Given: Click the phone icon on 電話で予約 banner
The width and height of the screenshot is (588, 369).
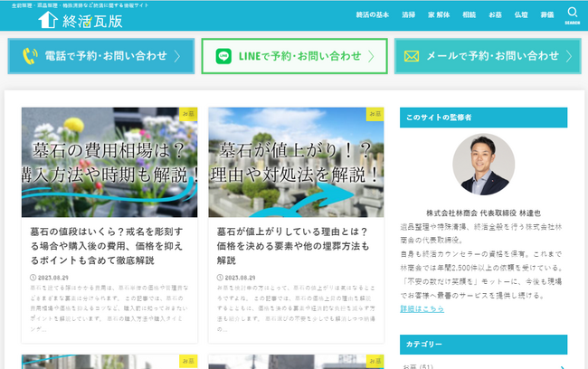Looking at the screenshot, I should [29, 56].
